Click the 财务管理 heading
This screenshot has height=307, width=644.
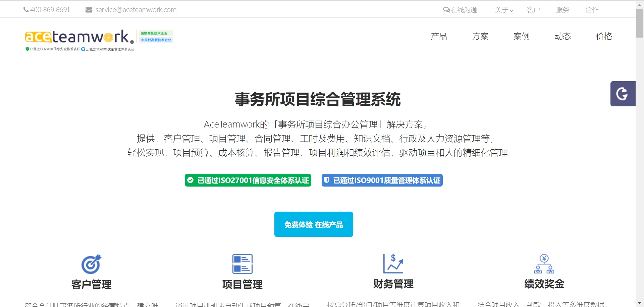393,284
